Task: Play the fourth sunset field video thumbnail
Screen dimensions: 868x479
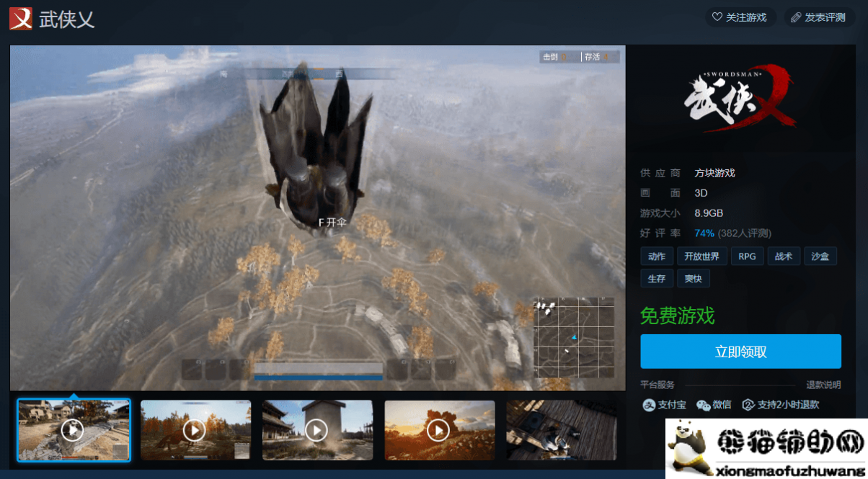Action: click(439, 430)
